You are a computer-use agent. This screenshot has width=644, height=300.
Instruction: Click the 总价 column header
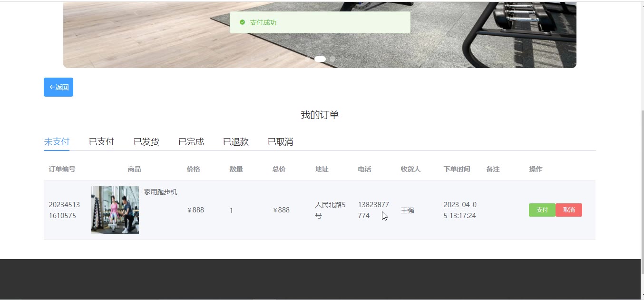point(279,169)
